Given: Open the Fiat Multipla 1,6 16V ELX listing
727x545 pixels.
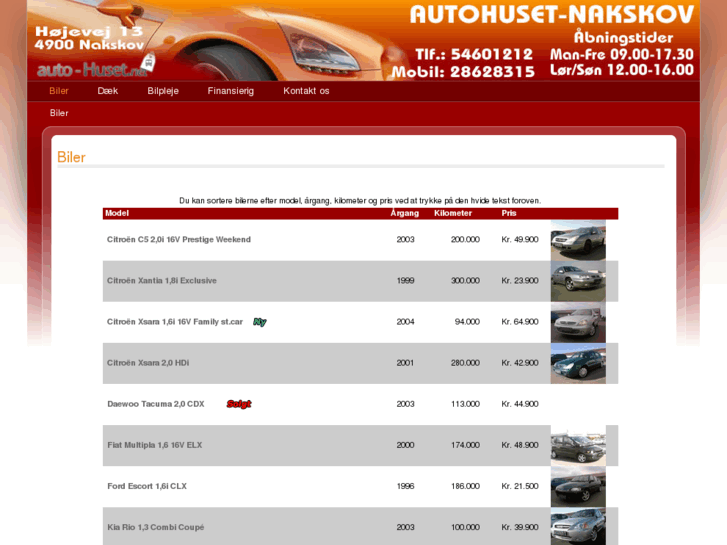Looking at the screenshot, I should [x=154, y=445].
